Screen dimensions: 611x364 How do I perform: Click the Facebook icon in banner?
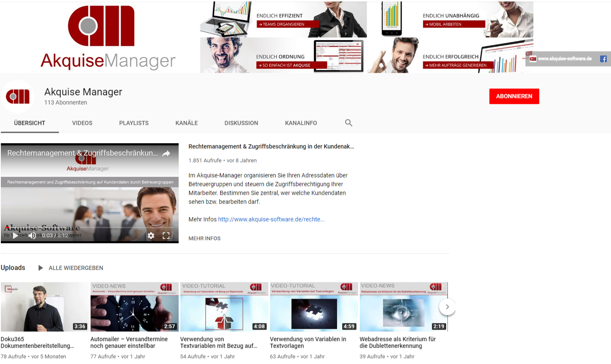coord(603,59)
